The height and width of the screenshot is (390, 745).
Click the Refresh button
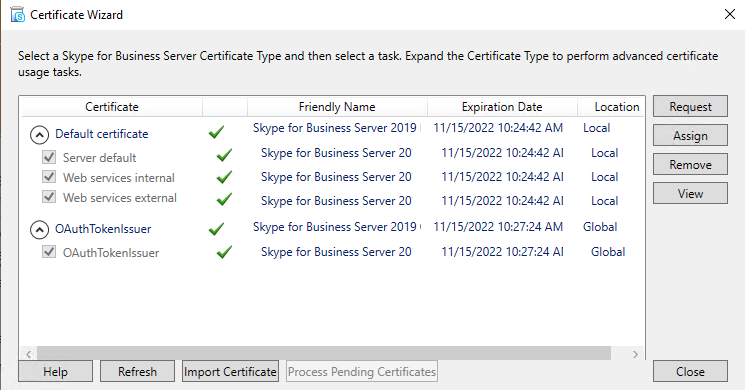137,371
